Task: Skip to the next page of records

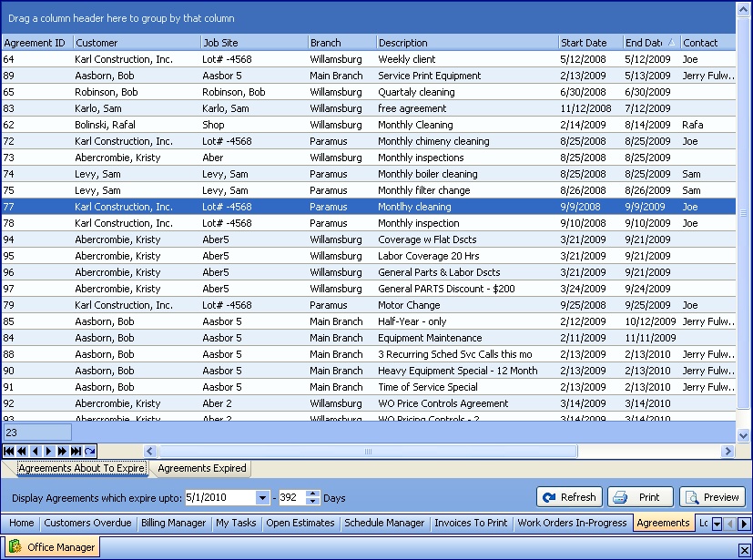Action: 62,451
